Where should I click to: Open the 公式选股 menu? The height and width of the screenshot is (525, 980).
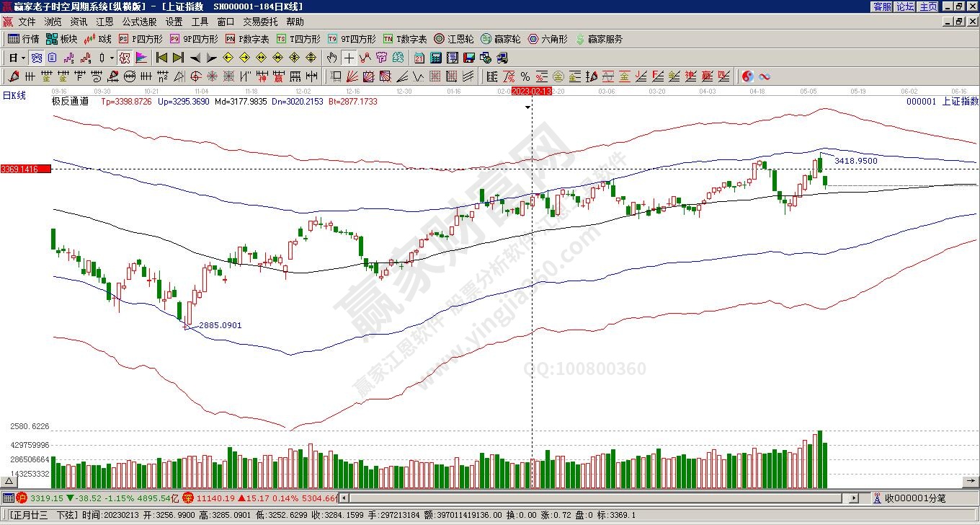pos(139,22)
